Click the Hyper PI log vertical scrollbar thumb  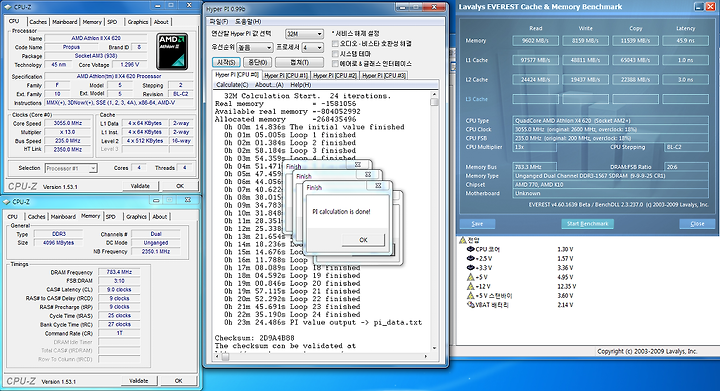click(x=434, y=102)
